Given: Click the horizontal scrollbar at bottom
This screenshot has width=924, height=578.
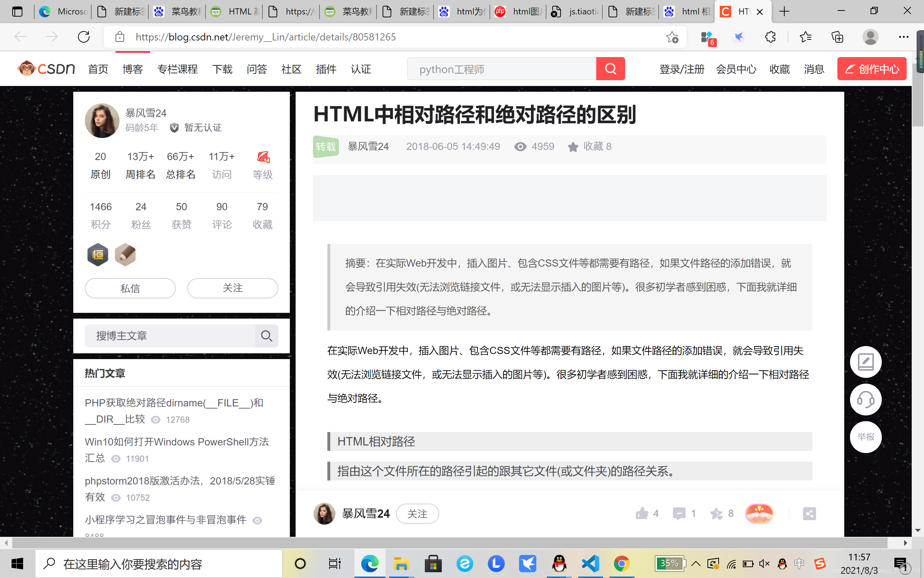Looking at the screenshot, I should click(x=450, y=543).
